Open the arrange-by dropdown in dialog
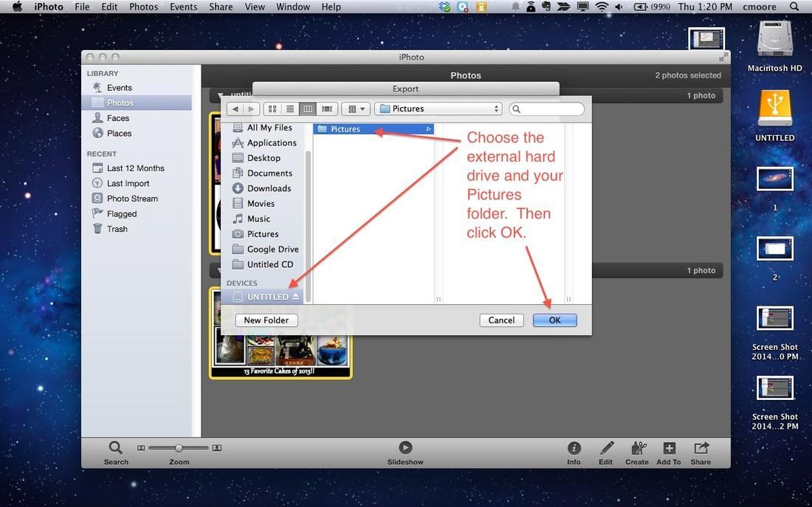 (x=357, y=108)
